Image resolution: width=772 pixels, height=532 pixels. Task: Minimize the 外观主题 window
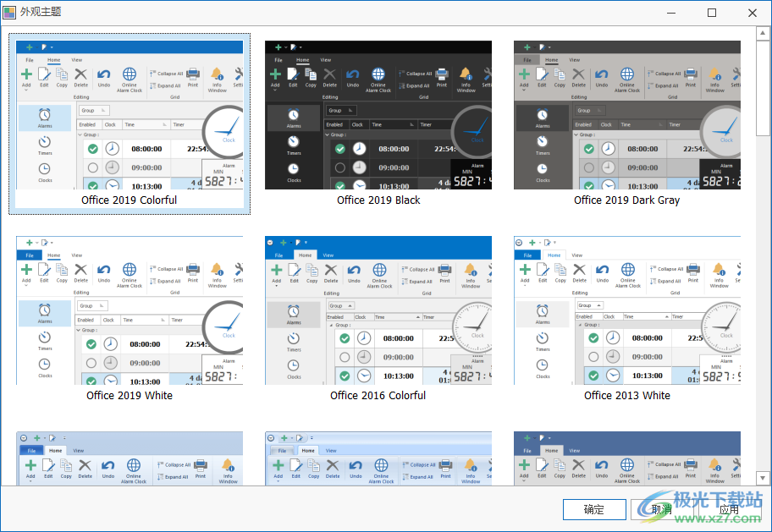point(671,13)
